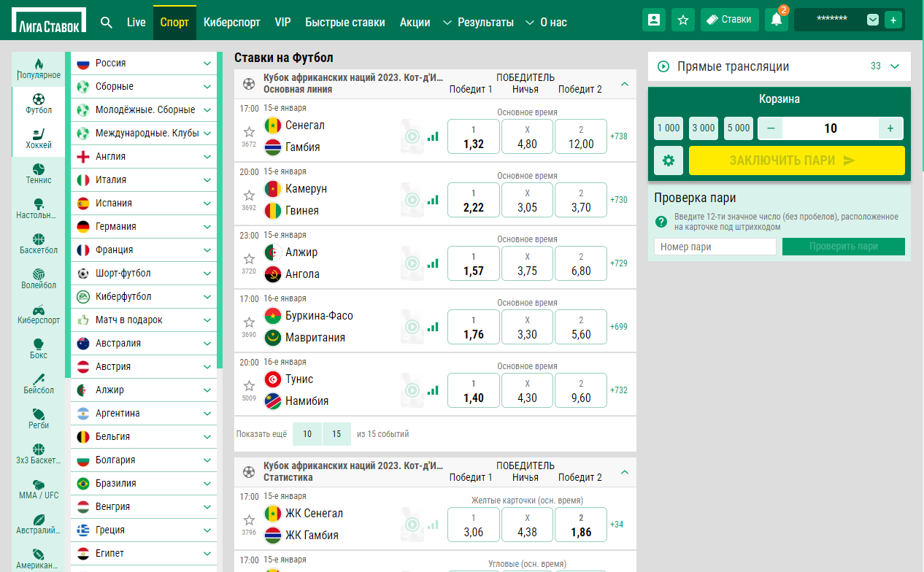This screenshot has width=924, height=572.
Task: Favorite the Буркина-Фасо – Мавритания match star
Action: click(249, 322)
